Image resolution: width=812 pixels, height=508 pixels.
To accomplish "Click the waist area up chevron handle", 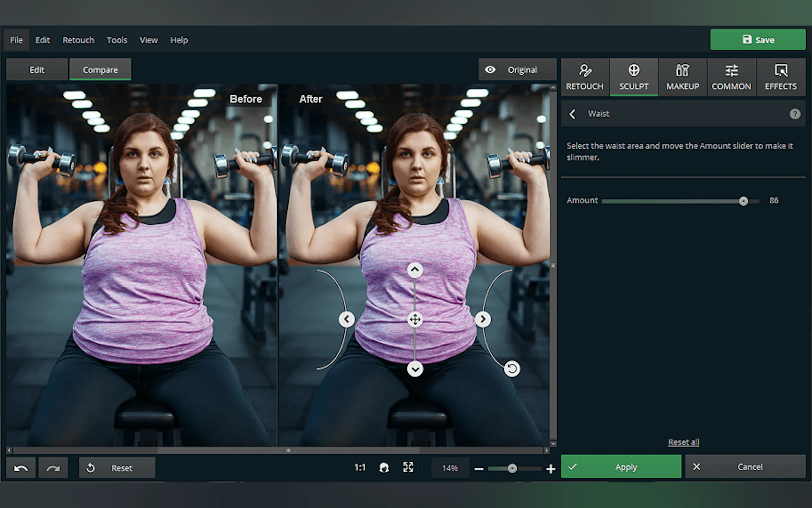I will 415,270.
